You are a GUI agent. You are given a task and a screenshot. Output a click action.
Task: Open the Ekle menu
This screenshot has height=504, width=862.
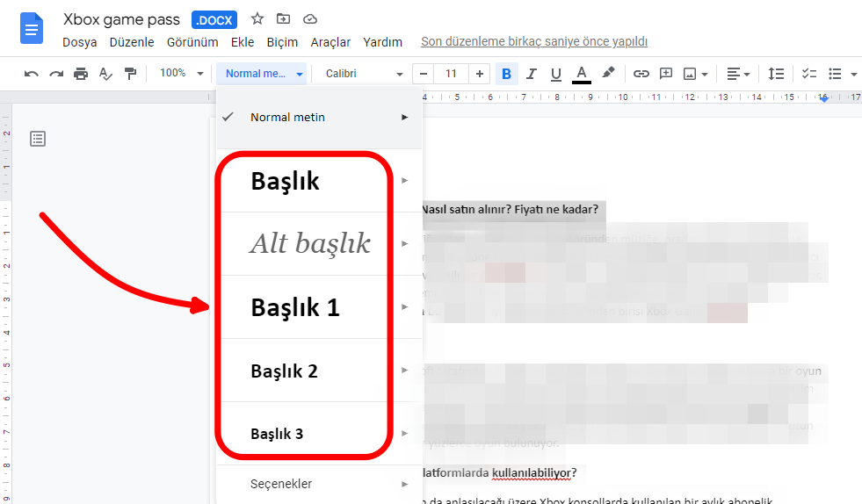point(243,42)
